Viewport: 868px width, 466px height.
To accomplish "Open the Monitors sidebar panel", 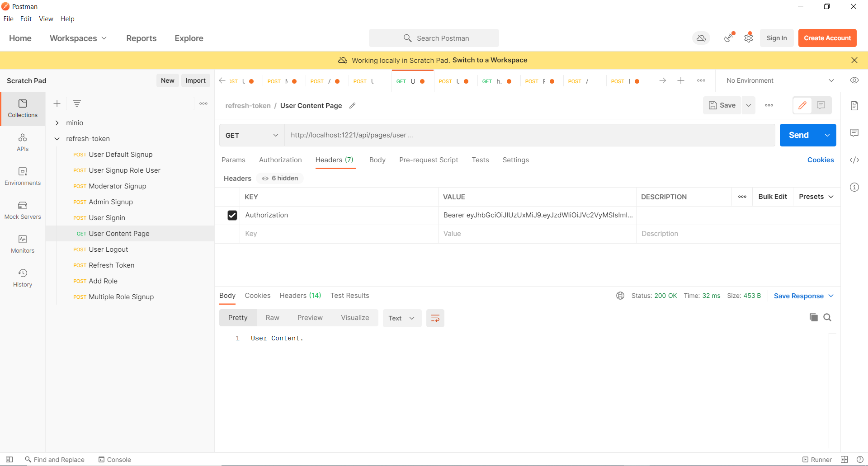I will pos(23,245).
